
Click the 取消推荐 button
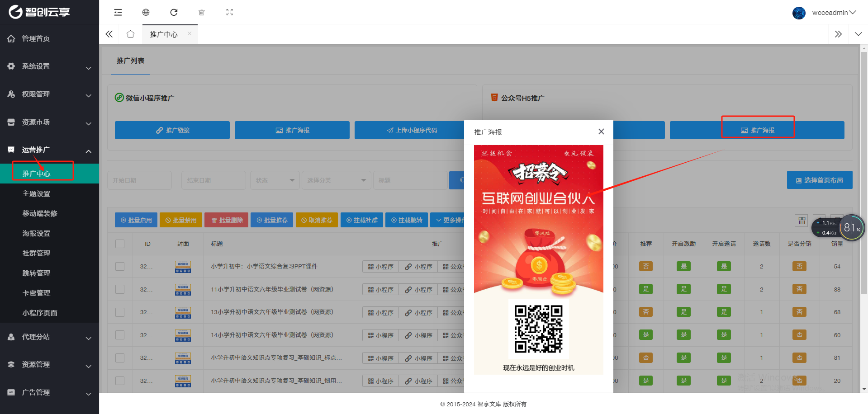[x=317, y=220]
